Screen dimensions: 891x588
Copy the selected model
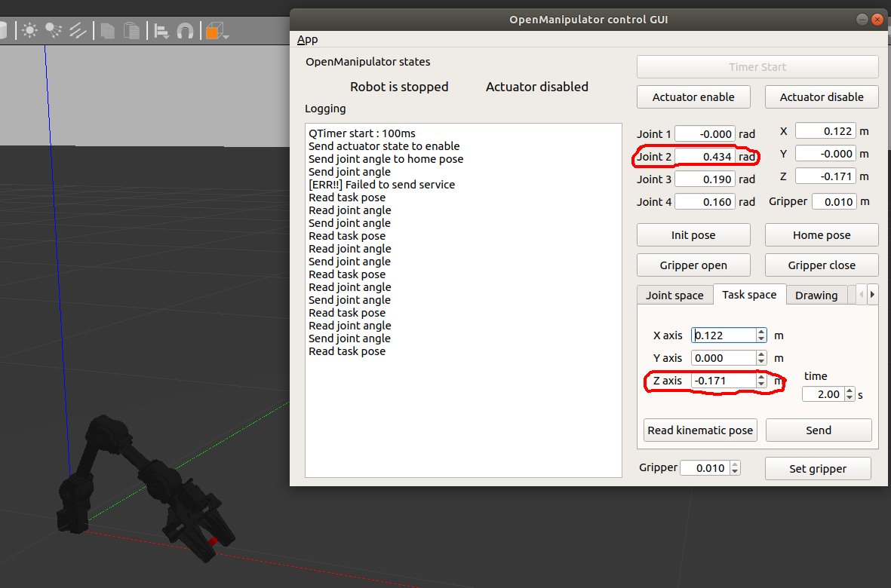click(x=108, y=30)
